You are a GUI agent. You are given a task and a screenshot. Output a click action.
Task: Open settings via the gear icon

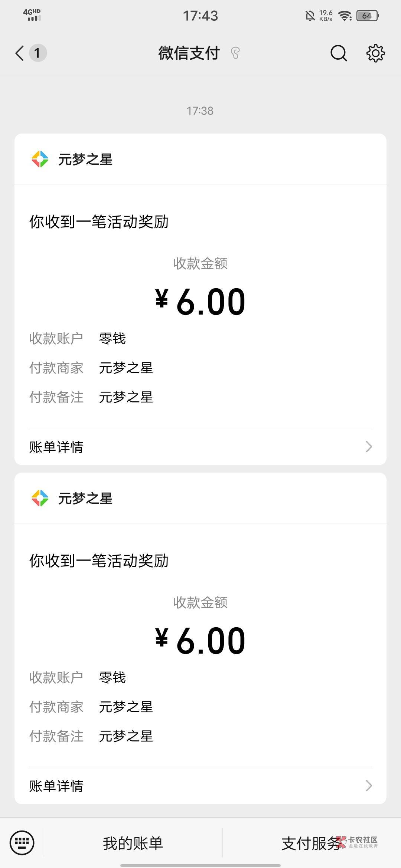click(375, 53)
